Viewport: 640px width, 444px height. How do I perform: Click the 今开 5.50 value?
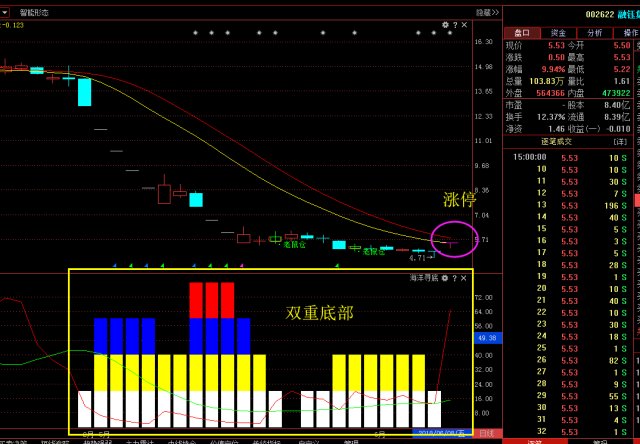coord(622,45)
